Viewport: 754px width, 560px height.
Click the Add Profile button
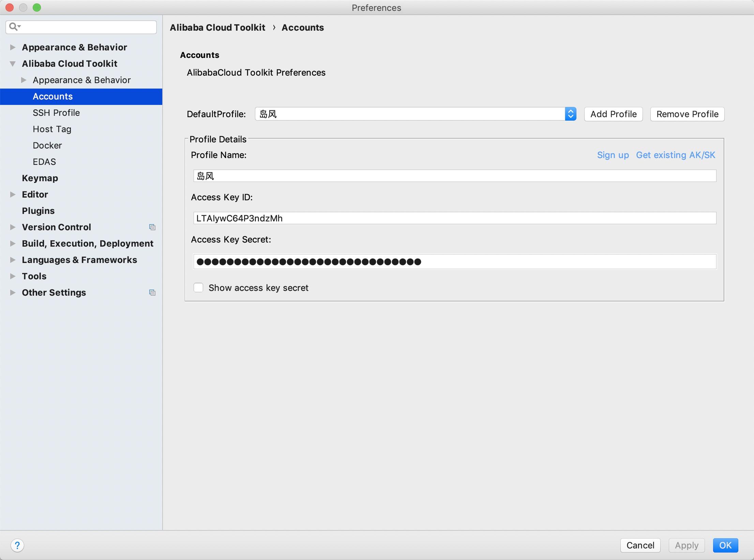(613, 114)
